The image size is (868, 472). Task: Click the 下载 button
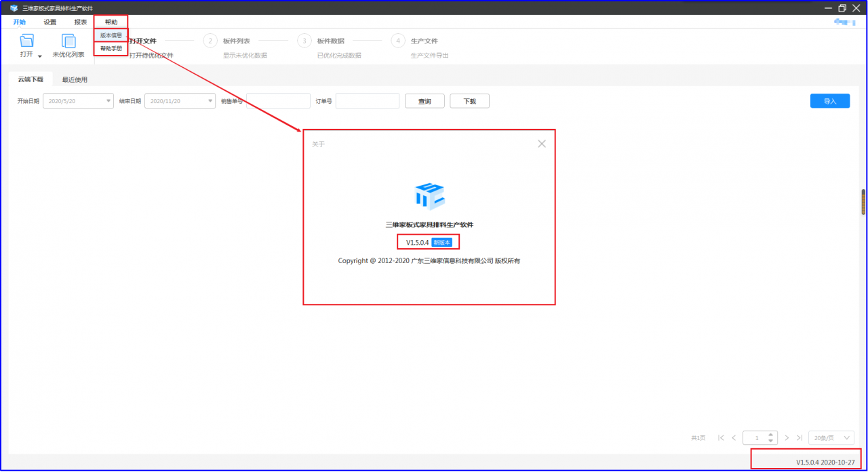tap(470, 101)
